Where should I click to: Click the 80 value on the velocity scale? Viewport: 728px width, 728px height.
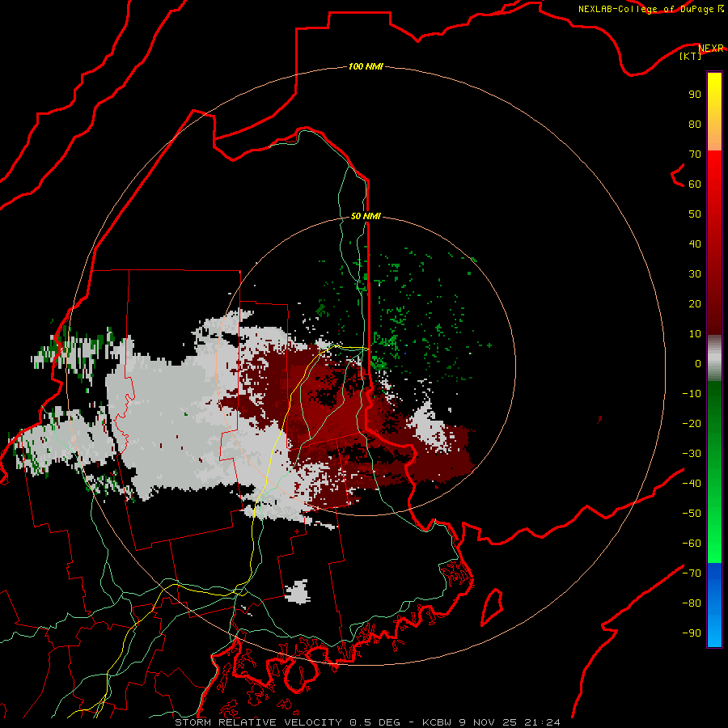[x=695, y=125]
